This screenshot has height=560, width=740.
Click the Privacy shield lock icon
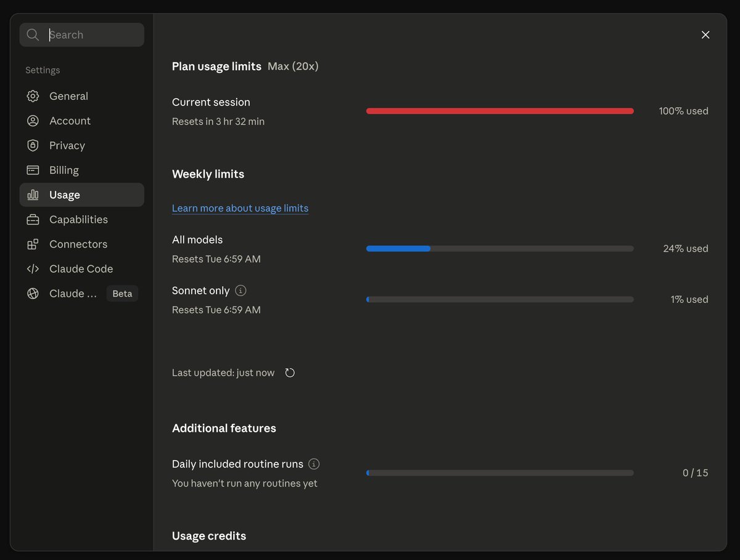click(x=33, y=146)
